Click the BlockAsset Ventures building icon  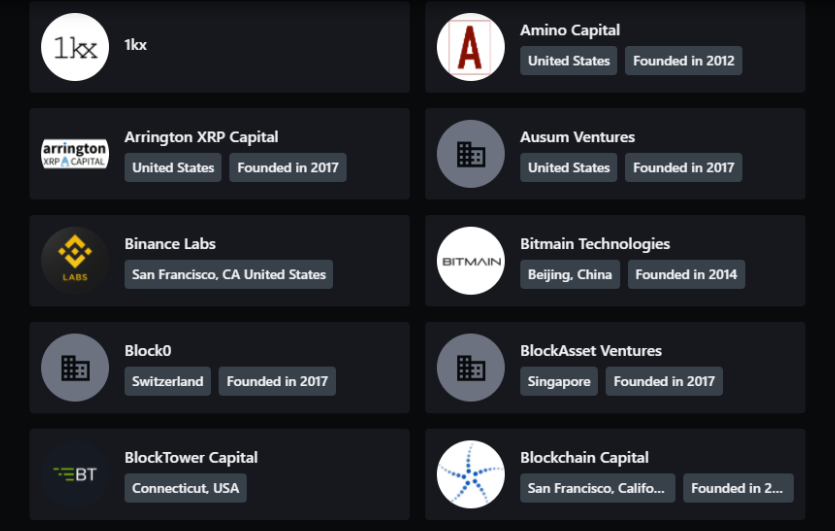[471, 367]
